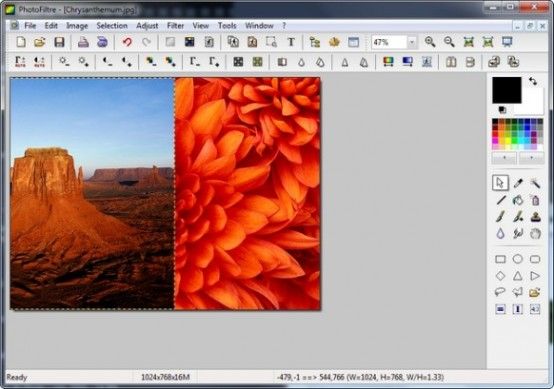The height and width of the screenshot is (389, 554).
Task: Click the Zoom in magnifier
Action: pyautogui.click(x=430, y=42)
